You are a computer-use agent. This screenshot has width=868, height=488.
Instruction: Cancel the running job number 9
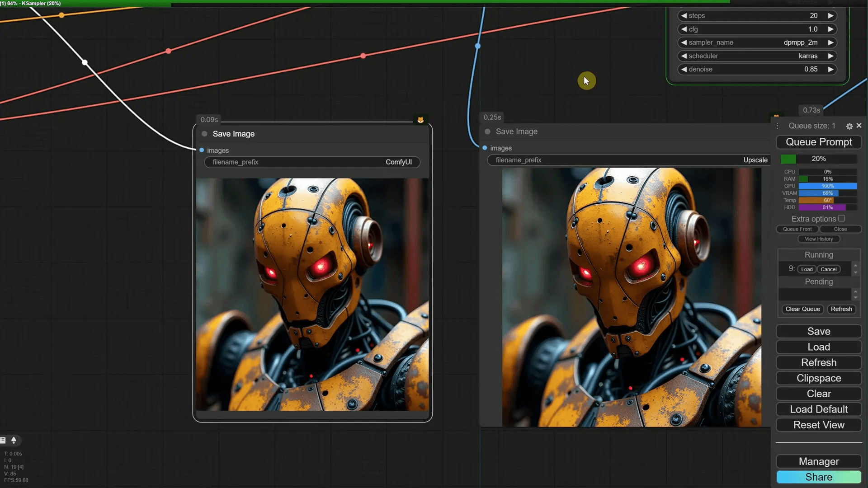coord(828,269)
